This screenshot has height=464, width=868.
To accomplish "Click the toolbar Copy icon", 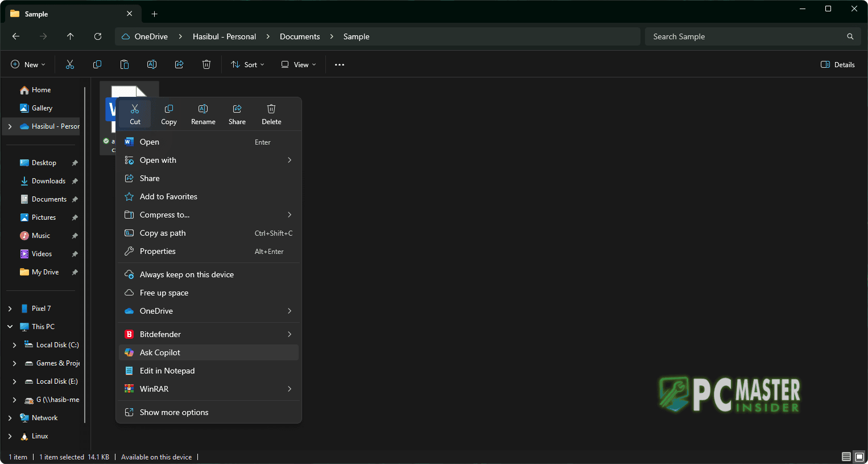I will tap(97, 65).
